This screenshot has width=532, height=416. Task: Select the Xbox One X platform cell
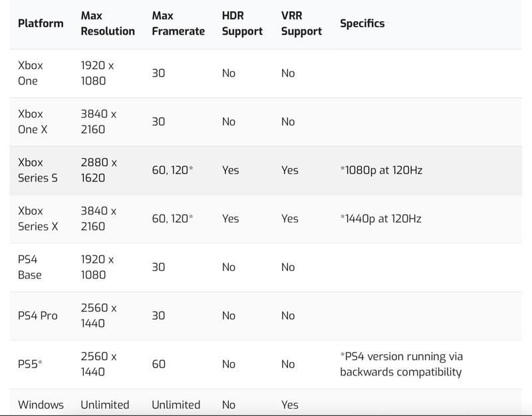point(33,122)
